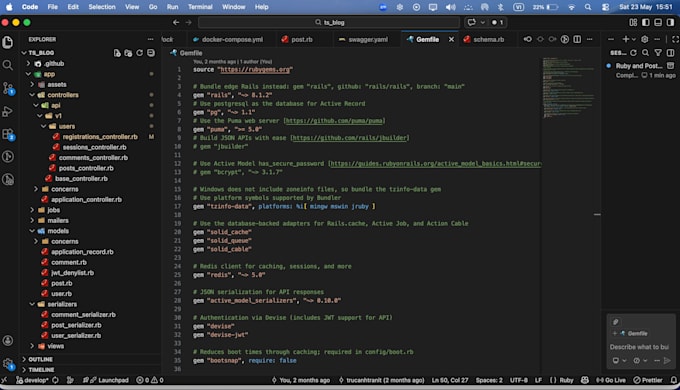Open the jbuilder GitHub link

[350, 138]
